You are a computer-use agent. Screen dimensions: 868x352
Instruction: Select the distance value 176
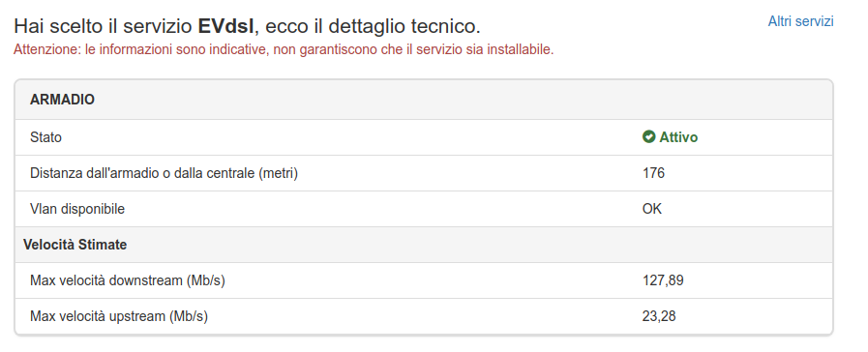point(653,173)
